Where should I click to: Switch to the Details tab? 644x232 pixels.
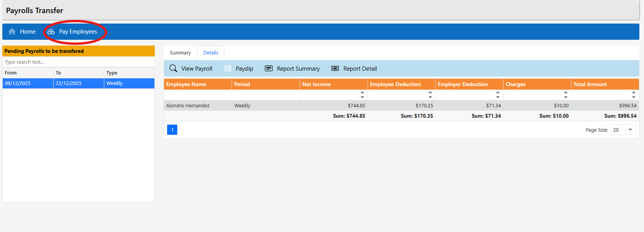coord(211,53)
